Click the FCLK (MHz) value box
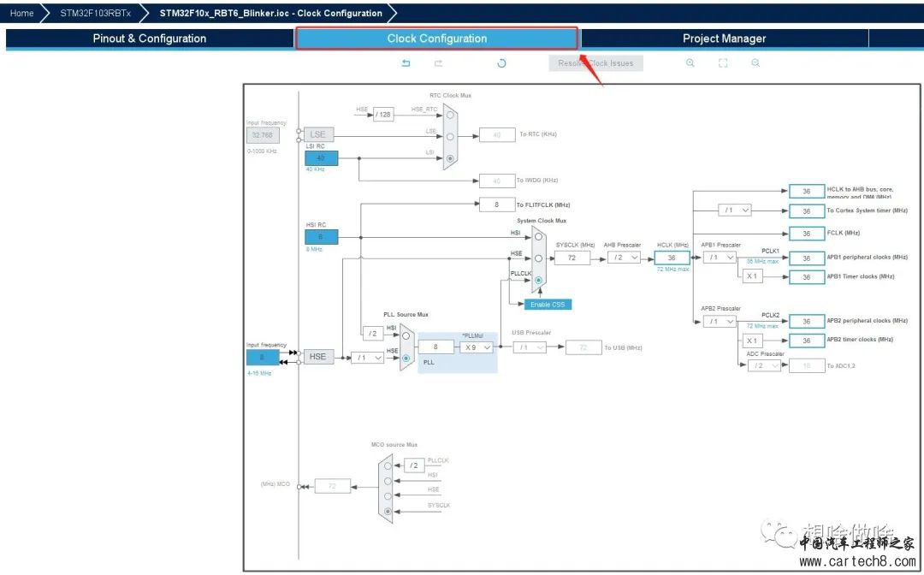The height and width of the screenshot is (575, 924). pyautogui.click(x=806, y=234)
